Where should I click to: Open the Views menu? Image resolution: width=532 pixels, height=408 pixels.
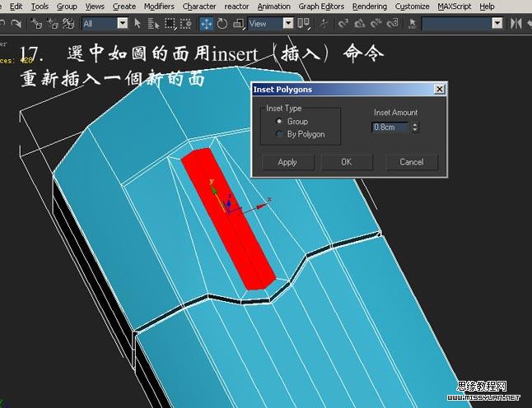tap(95, 6)
